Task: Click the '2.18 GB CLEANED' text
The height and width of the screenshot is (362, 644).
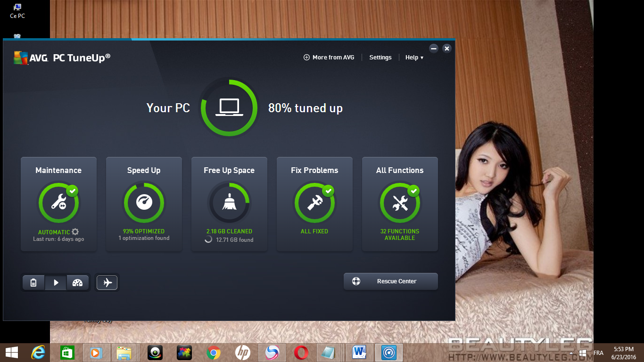Action: point(229,231)
